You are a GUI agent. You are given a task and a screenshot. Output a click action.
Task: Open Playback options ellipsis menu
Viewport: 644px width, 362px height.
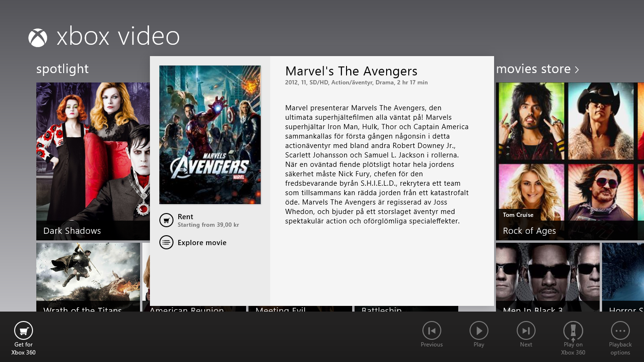click(x=620, y=330)
